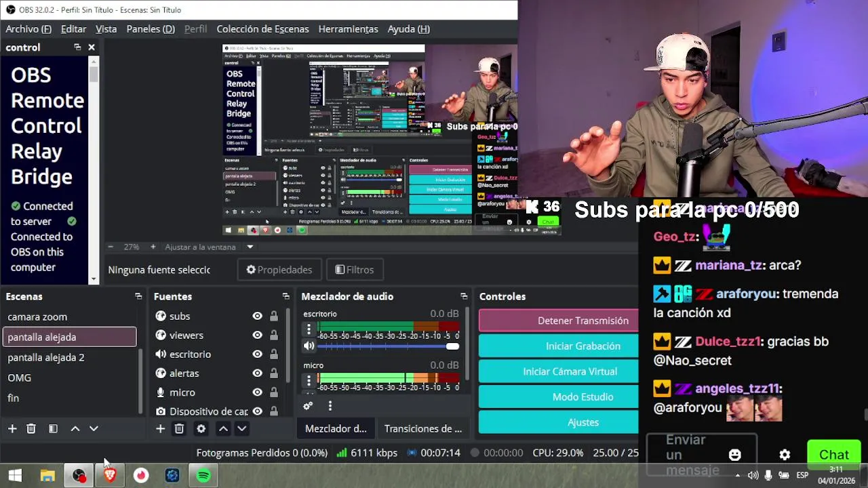This screenshot has width=868, height=488.
Task: Open emoji picker in chat overlay
Action: point(734,455)
